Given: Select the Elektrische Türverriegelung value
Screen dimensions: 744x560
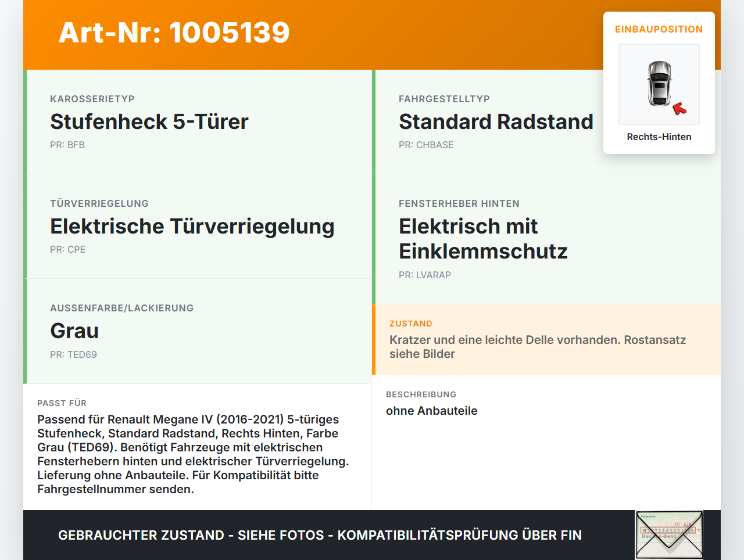Looking at the screenshot, I should [192, 226].
